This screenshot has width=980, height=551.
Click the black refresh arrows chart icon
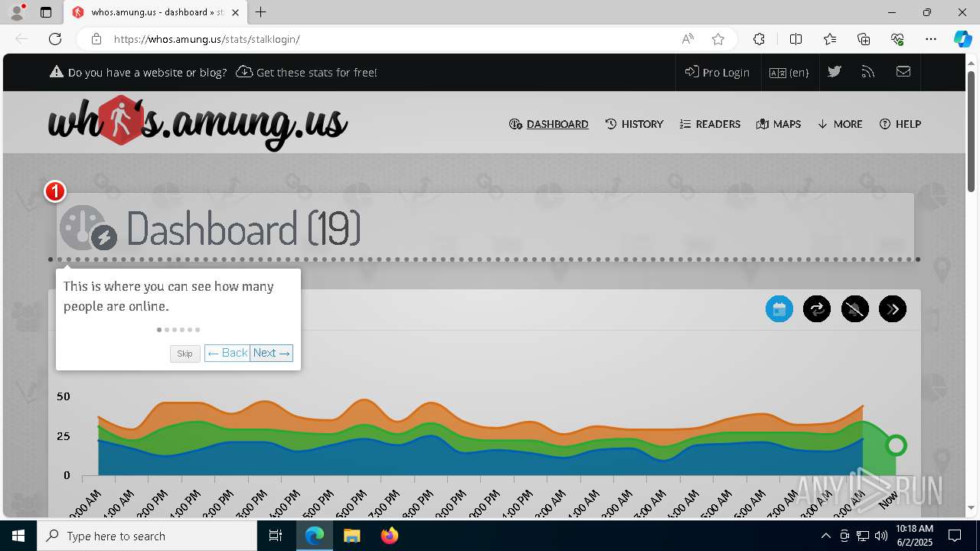[817, 309]
